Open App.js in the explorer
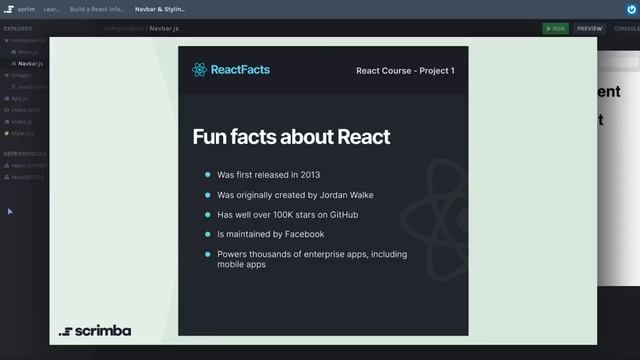 pos(16,99)
